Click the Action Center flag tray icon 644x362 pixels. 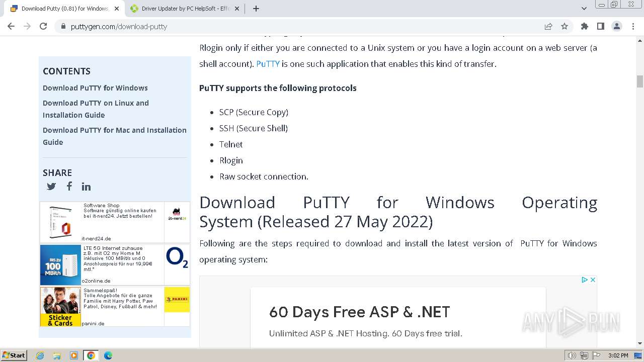[x=596, y=355]
